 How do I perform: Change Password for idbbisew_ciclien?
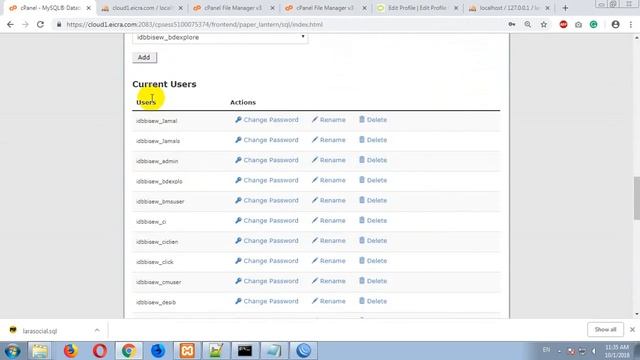(x=267, y=240)
